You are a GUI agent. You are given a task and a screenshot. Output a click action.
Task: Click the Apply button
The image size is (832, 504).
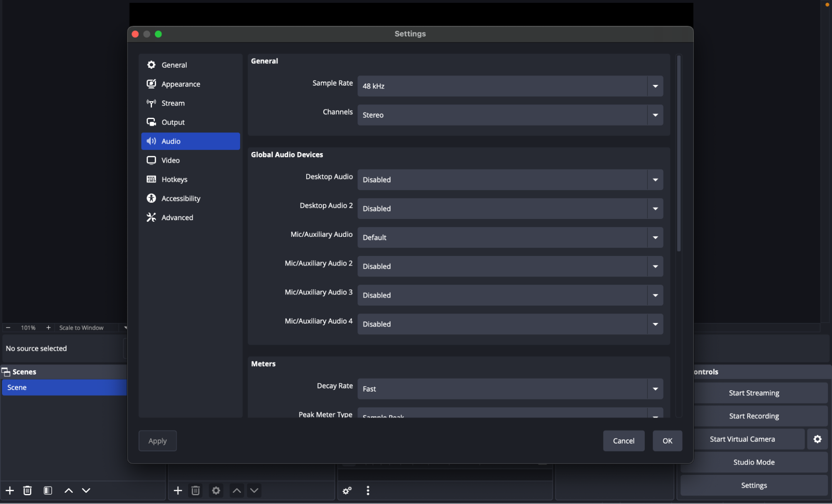click(x=157, y=441)
